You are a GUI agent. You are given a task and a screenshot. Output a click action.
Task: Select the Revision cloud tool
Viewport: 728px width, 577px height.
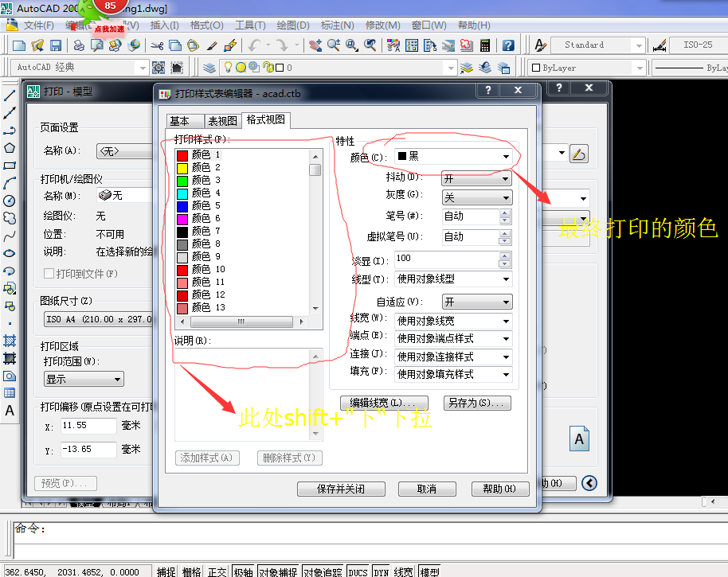point(10,218)
